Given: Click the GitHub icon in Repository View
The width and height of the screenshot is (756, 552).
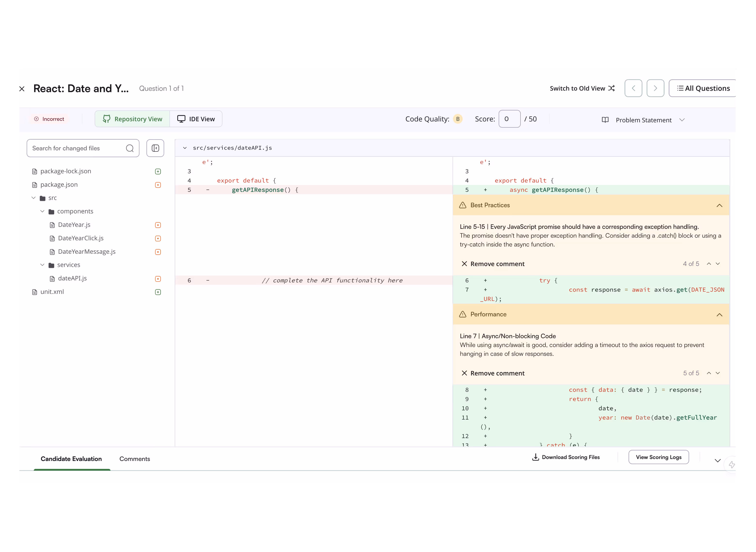Looking at the screenshot, I should [x=106, y=119].
